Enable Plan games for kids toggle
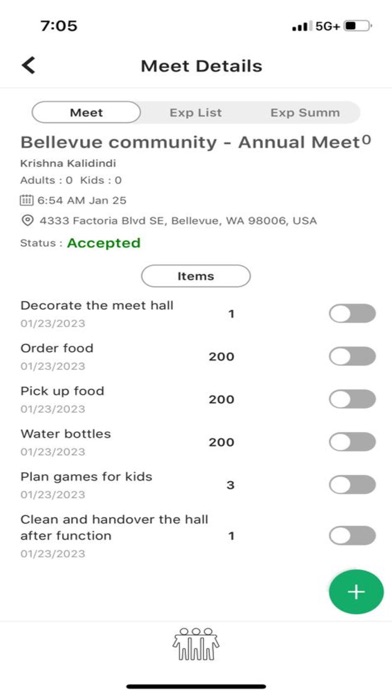392x696 pixels. click(x=352, y=484)
